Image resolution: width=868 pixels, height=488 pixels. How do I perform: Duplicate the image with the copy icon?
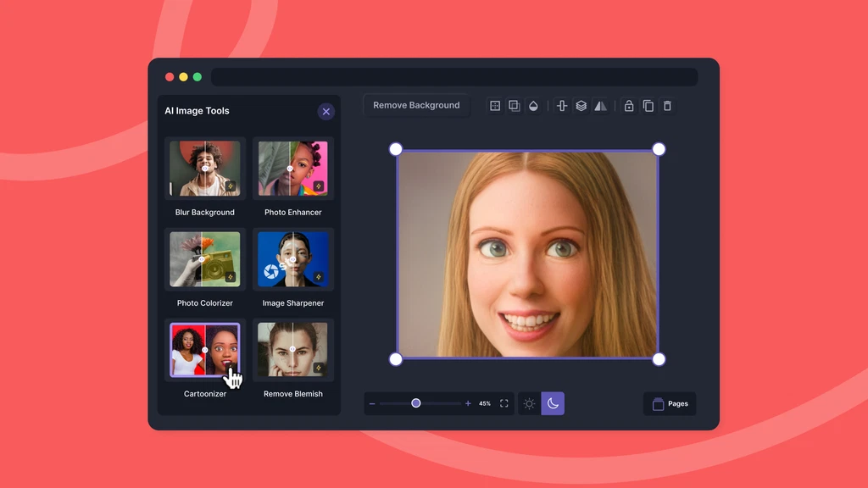(x=648, y=106)
